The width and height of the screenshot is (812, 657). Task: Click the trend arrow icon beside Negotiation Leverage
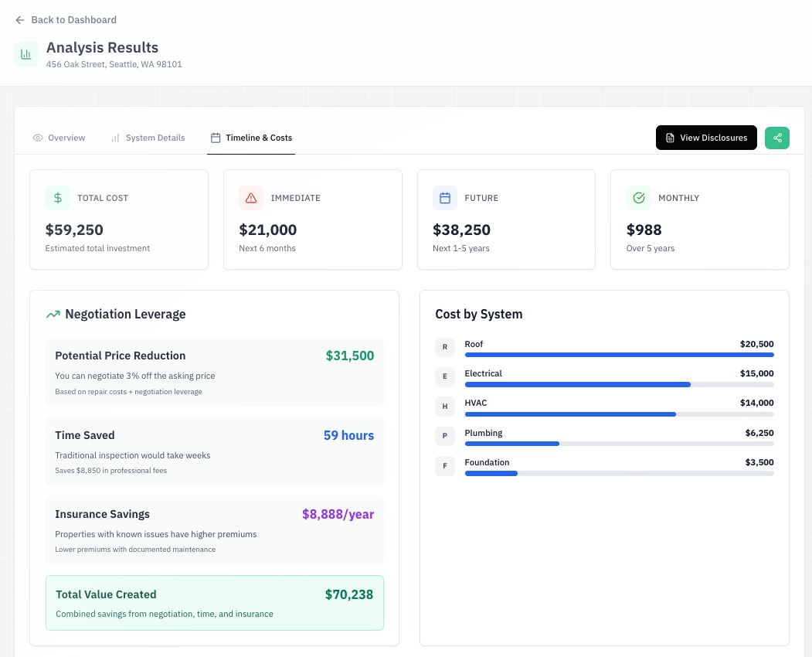[x=53, y=314]
